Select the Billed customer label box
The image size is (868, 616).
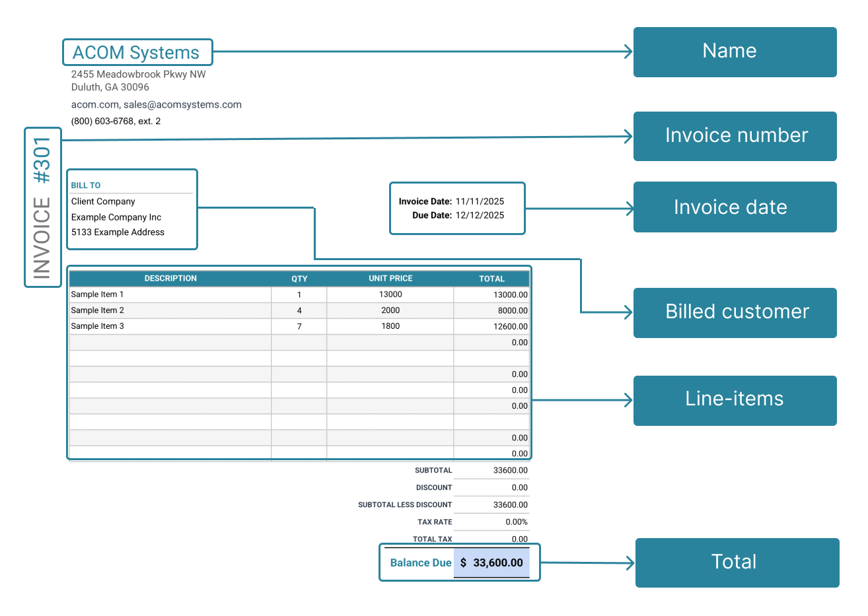(x=735, y=312)
